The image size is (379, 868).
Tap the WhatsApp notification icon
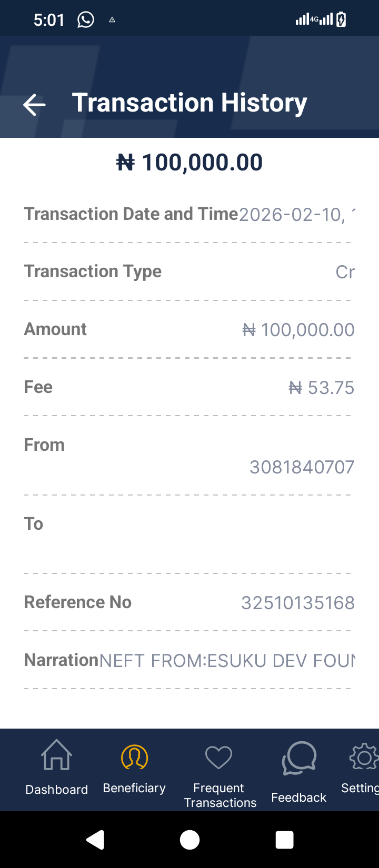pos(85,20)
